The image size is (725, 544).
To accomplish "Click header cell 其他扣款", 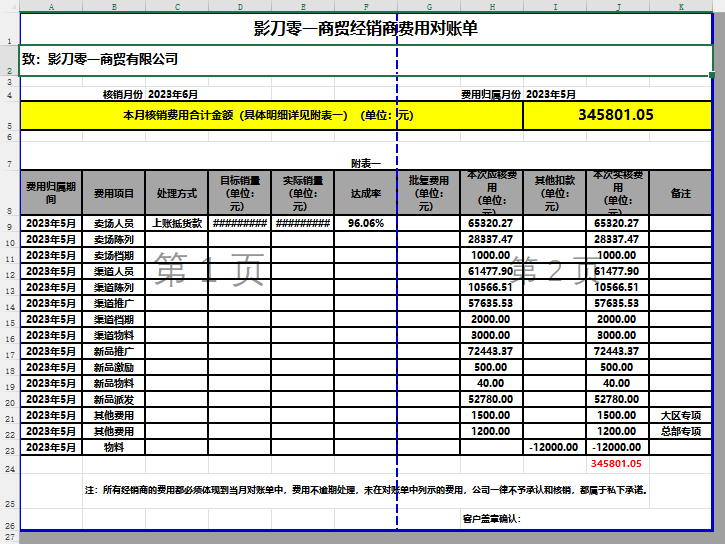I will (x=555, y=193).
